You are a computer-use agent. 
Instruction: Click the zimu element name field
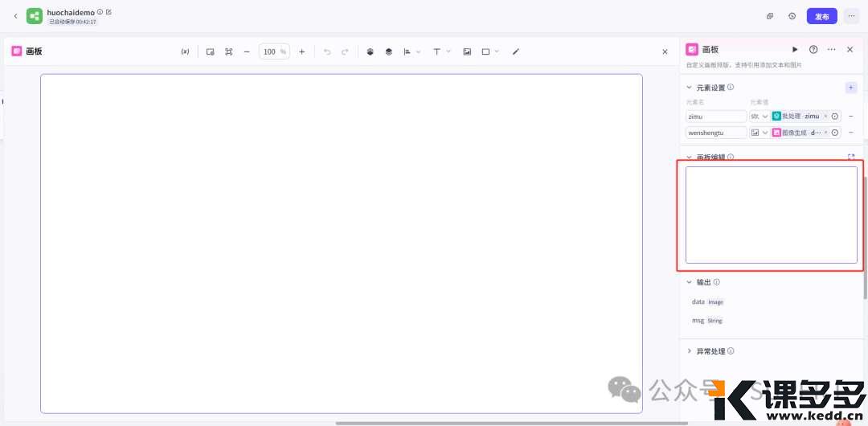click(715, 117)
